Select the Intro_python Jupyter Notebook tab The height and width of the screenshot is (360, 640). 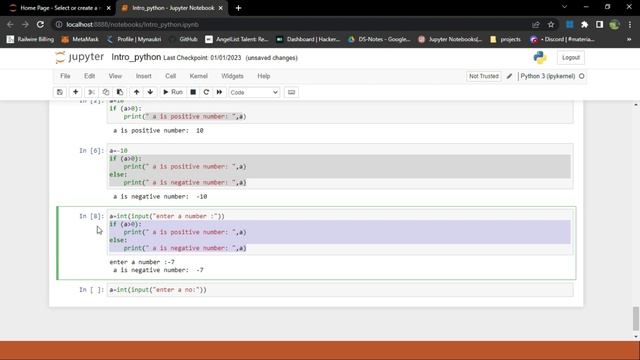pos(172,8)
